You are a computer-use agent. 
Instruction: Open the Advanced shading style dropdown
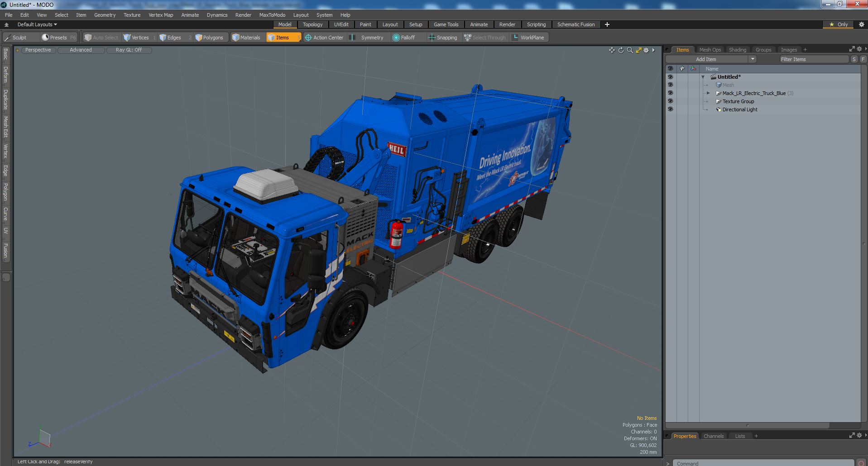(x=81, y=50)
